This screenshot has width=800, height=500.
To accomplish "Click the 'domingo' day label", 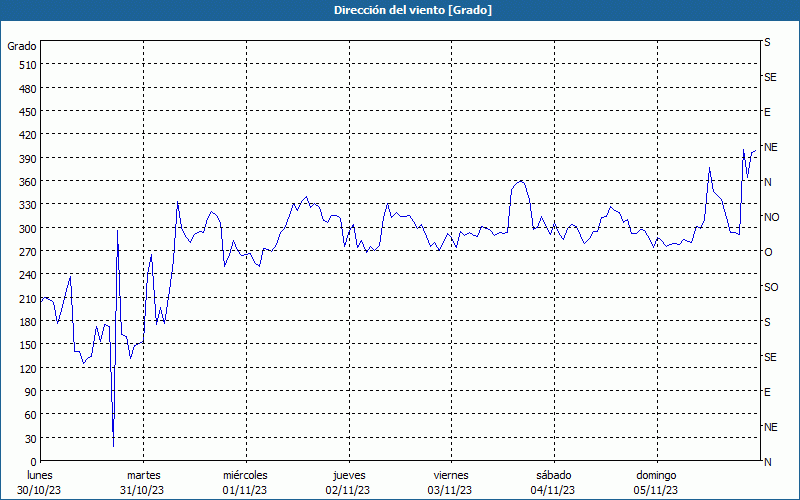I will [x=656, y=475].
